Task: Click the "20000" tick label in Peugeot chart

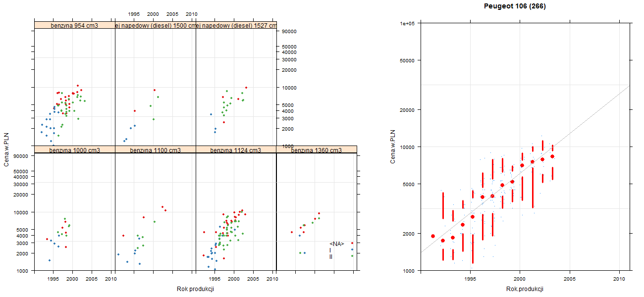Action: point(407,109)
